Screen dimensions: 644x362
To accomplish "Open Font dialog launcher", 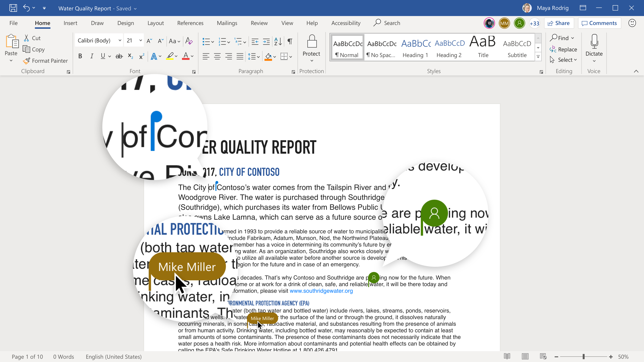I will click(x=194, y=72).
